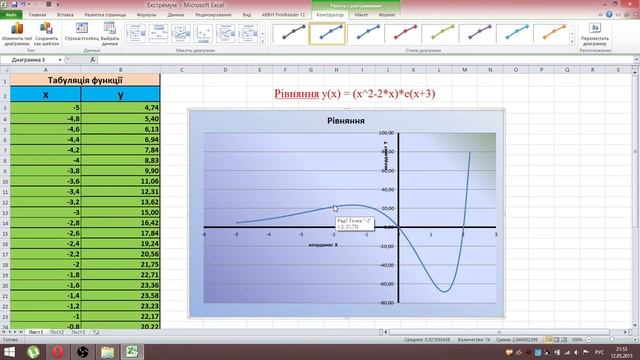
Task: Select column B header
Action: [120, 70]
